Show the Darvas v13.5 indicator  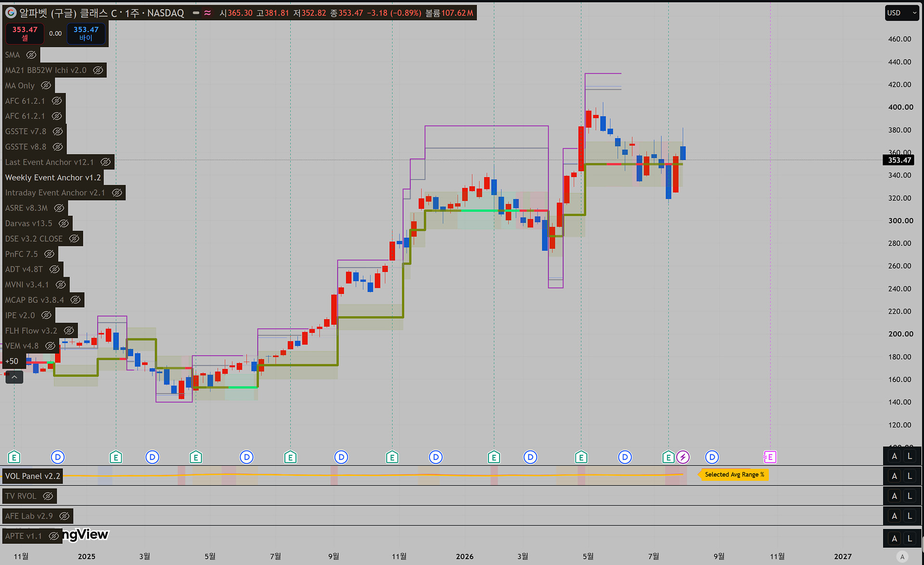[x=64, y=223]
